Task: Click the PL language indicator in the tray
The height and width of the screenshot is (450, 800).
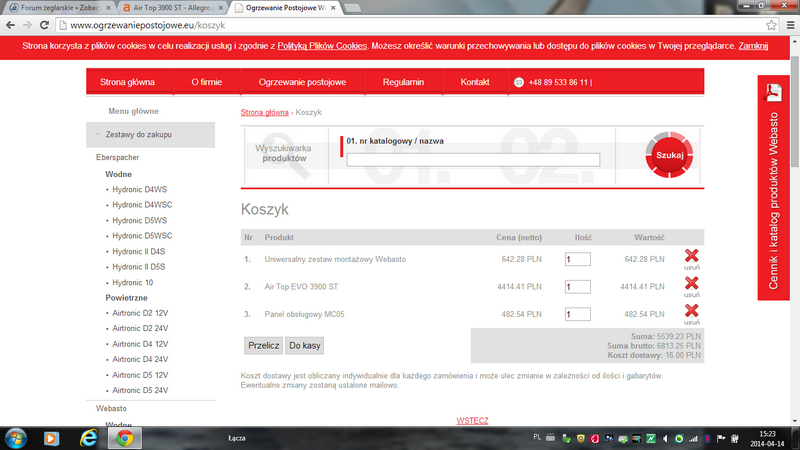Action: [x=537, y=437]
